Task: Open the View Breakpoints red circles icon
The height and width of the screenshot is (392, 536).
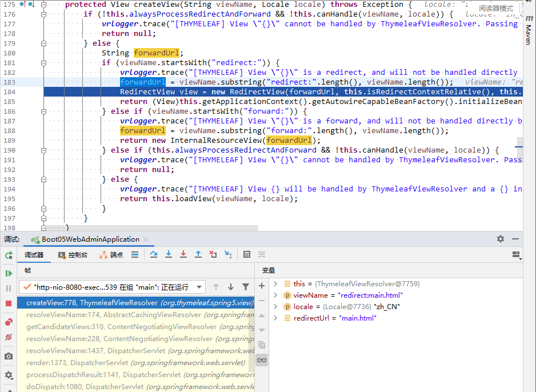Action: pyautogui.click(x=9, y=322)
